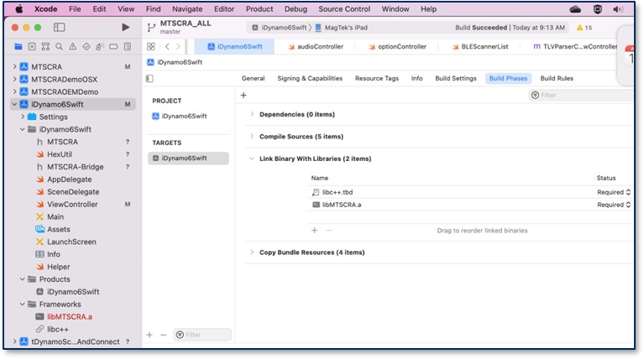Open the General tab
Image resolution: width=644 pixels, height=359 pixels.
coord(253,78)
